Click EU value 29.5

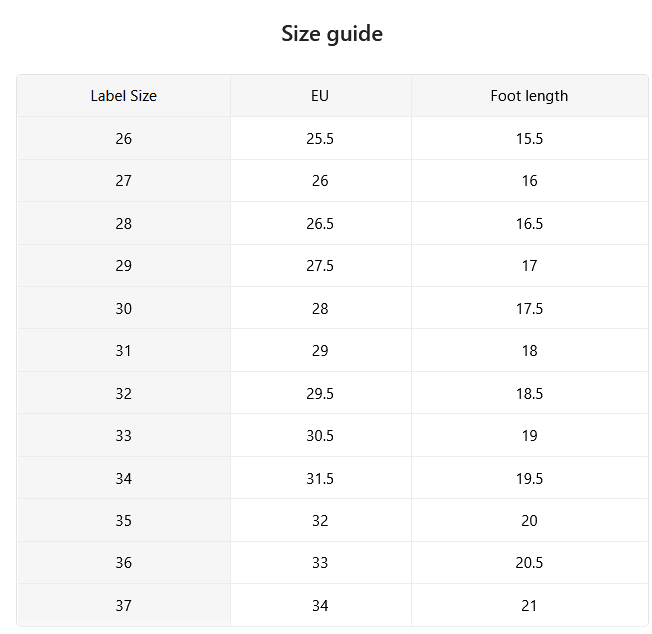tap(321, 393)
